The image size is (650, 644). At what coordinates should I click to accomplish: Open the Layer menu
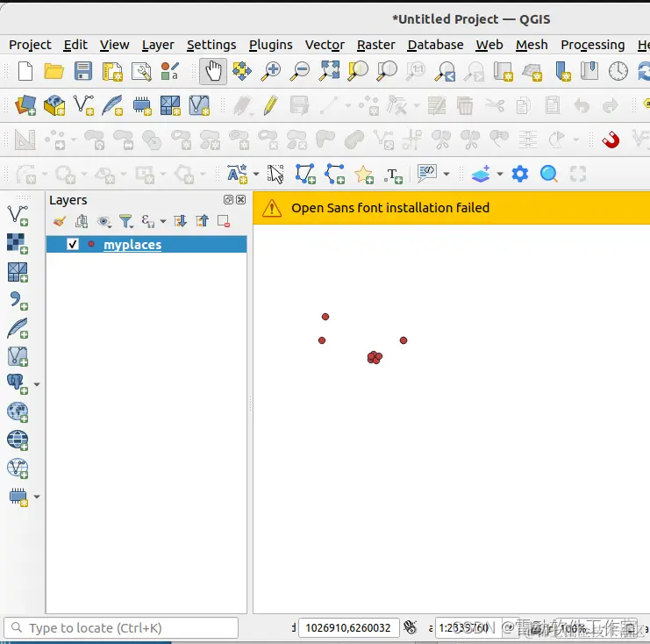point(158,45)
